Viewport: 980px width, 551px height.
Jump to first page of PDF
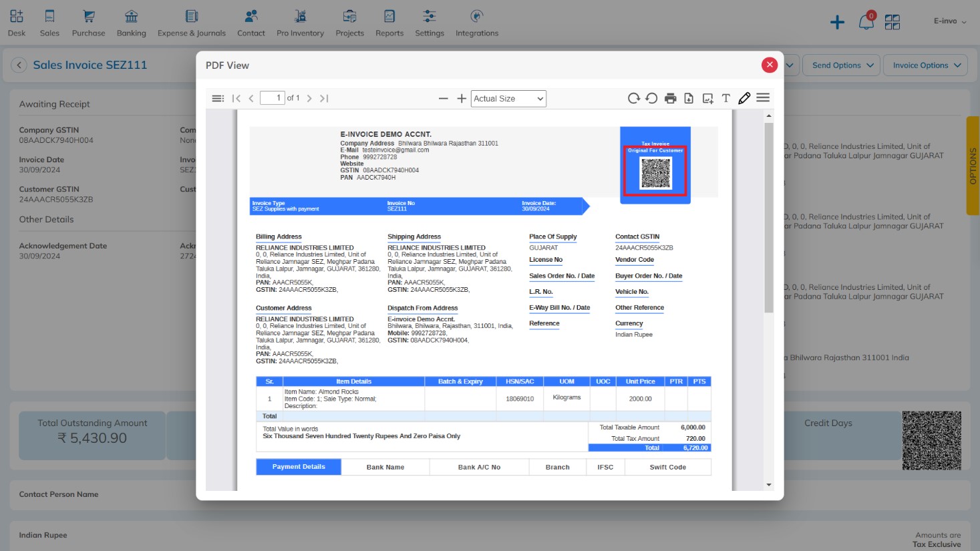pyautogui.click(x=236, y=98)
